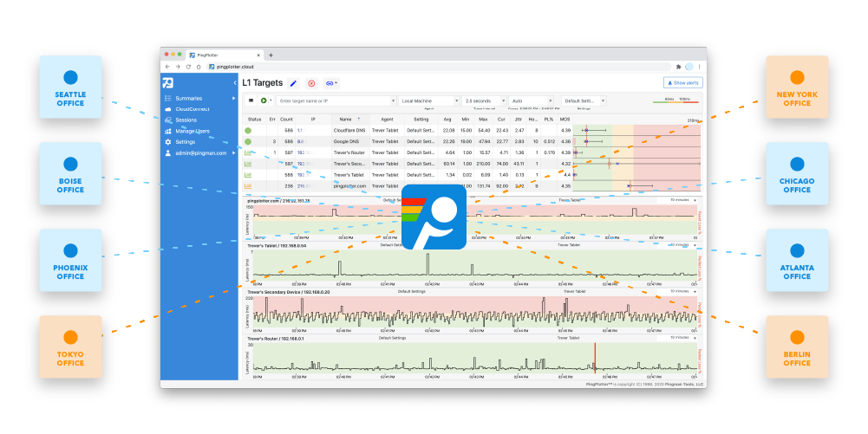
Task: Start tracing with the green play button
Action: point(264,101)
